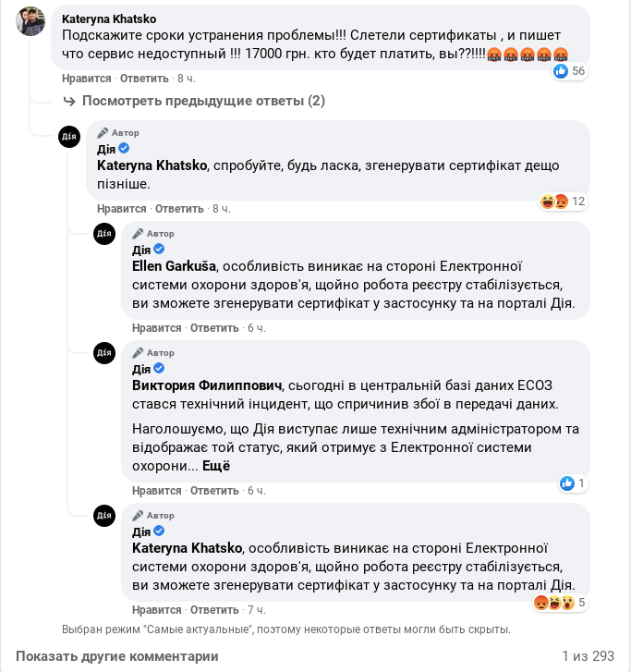This screenshot has width=631, height=672.
Task: Like the Дія reply to Виктория Филиппович
Action: coord(156,491)
